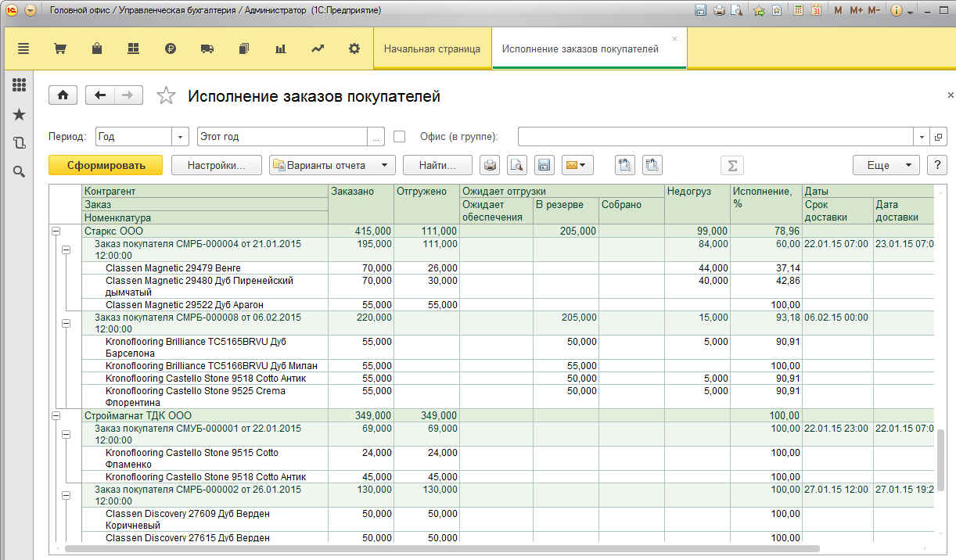Open the 1C main menu dropdown in title bar
The height and width of the screenshot is (560, 956).
point(30,11)
